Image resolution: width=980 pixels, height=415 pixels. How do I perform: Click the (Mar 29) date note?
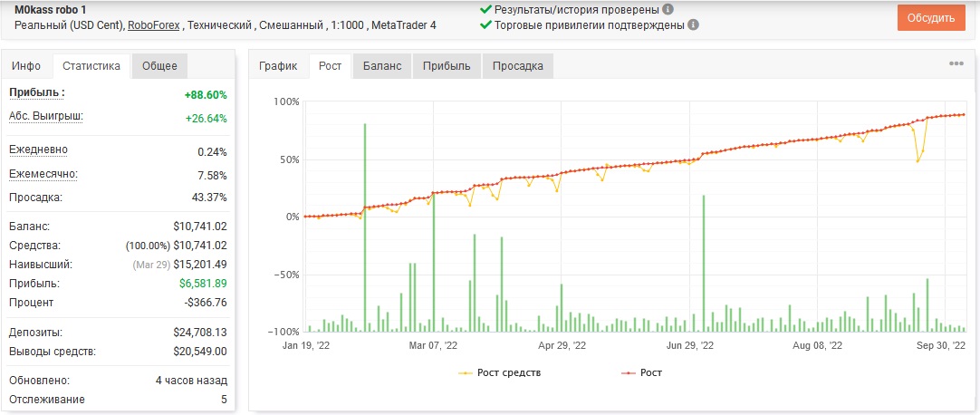(151, 265)
